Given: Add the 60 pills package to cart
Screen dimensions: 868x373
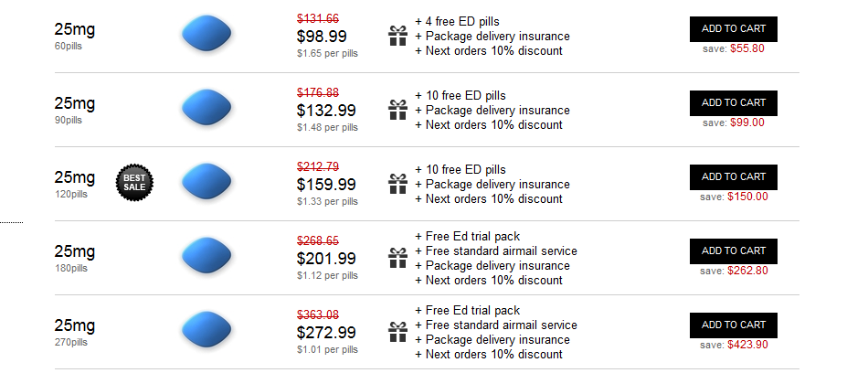Looking at the screenshot, I should tap(733, 29).
